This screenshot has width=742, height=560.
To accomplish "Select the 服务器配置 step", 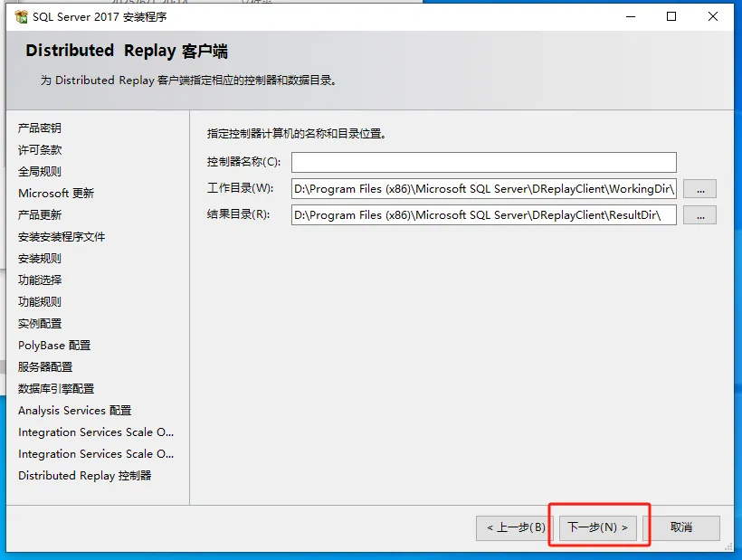I will [x=45, y=367].
